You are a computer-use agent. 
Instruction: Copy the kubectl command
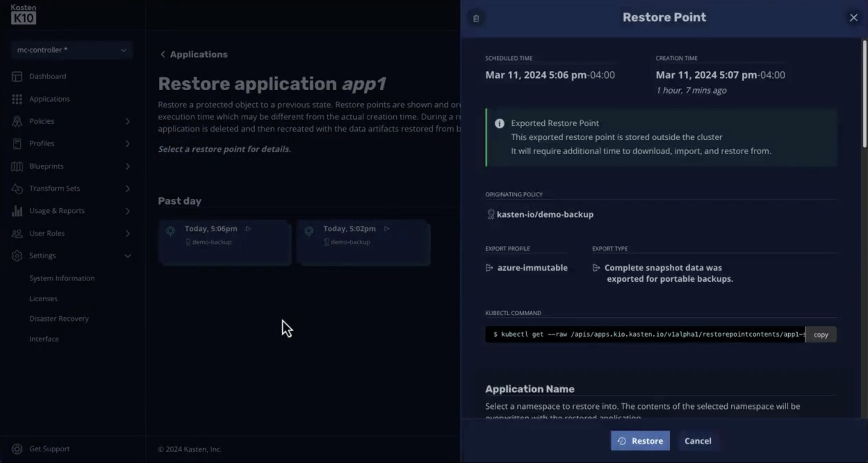pos(821,335)
